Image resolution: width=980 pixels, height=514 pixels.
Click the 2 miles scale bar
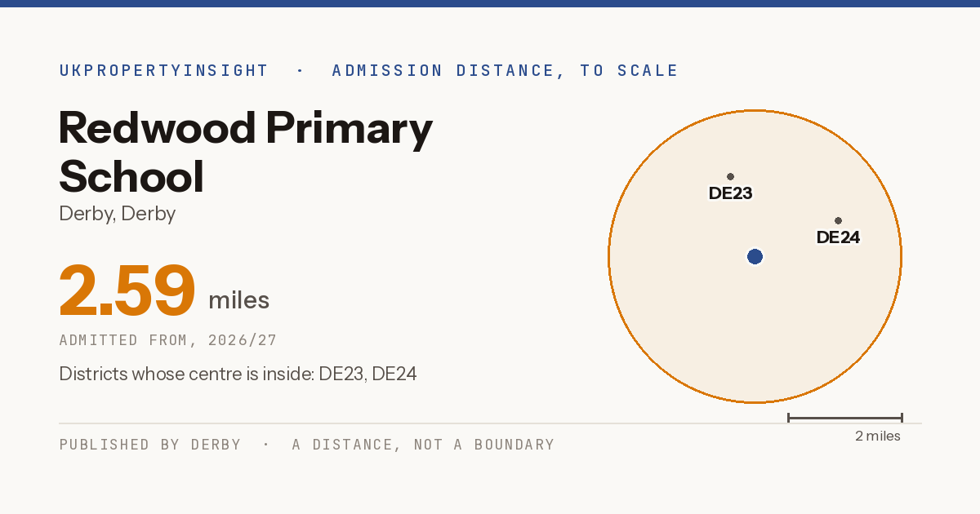[844, 418]
